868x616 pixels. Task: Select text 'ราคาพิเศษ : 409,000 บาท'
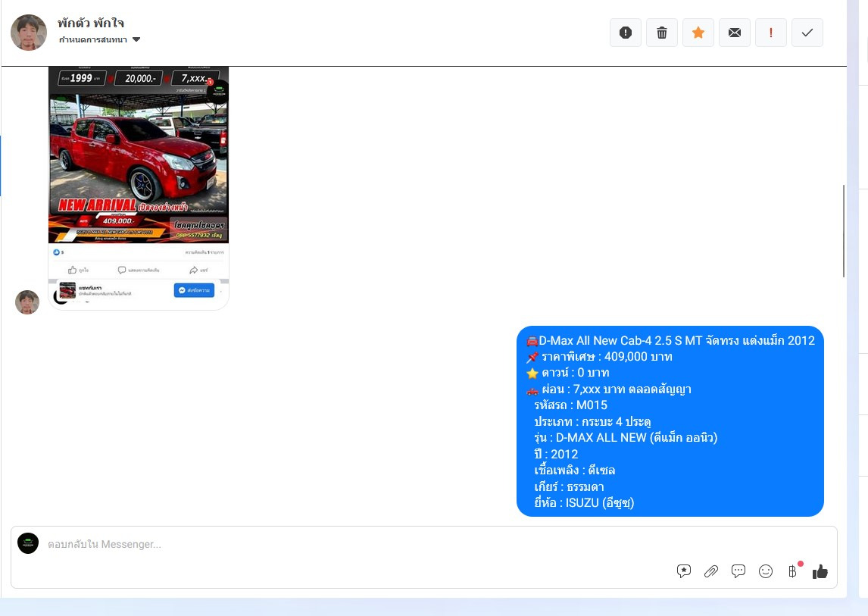(607, 357)
